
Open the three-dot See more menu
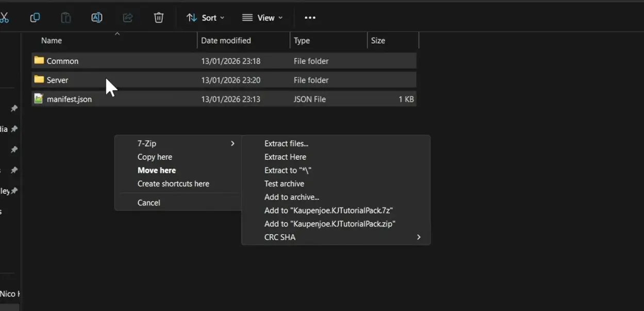pos(310,18)
